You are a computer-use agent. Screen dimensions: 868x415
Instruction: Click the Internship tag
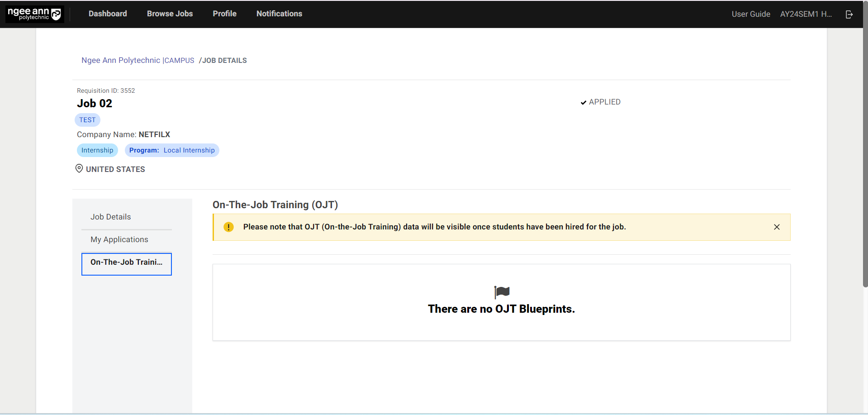click(x=97, y=150)
